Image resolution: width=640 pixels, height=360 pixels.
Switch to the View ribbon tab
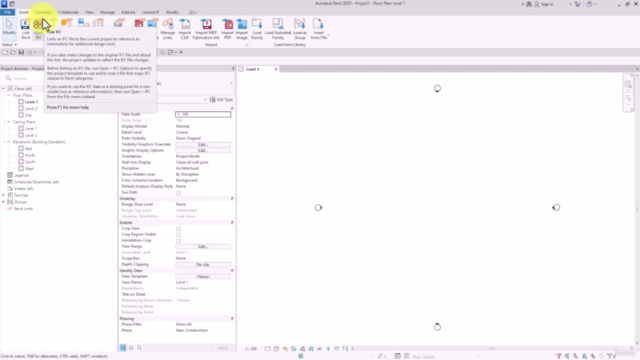click(x=89, y=12)
